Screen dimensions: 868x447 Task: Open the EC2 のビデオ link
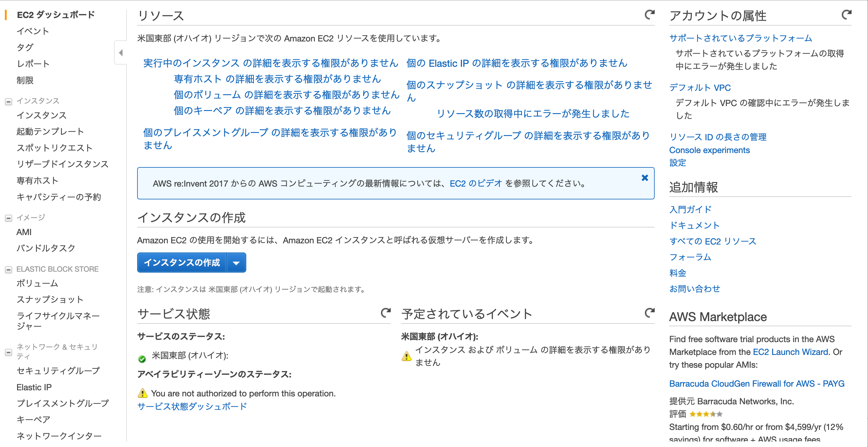[x=476, y=183]
